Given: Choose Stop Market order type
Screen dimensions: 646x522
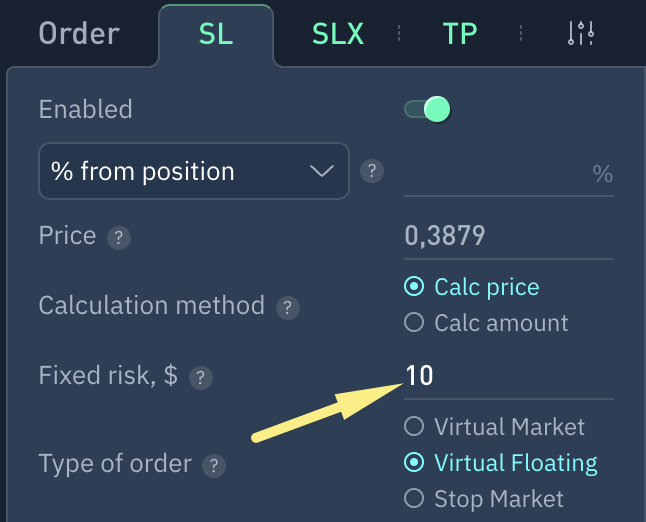Looking at the screenshot, I should (413, 498).
